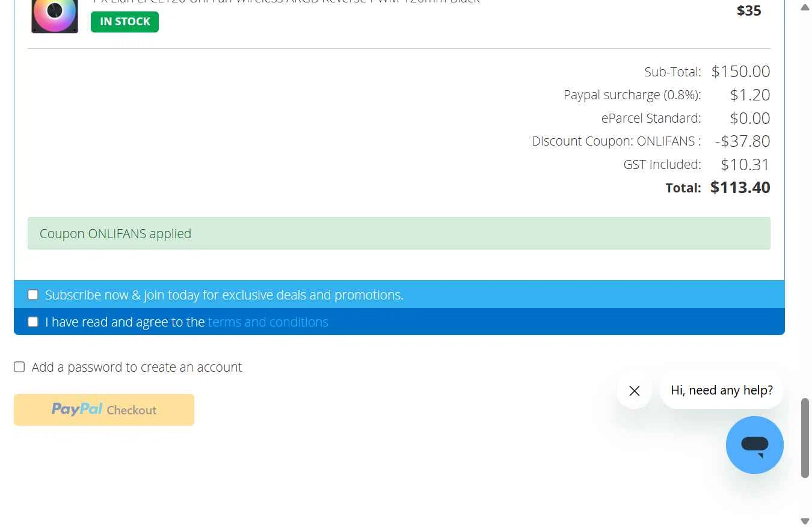
Task: Tick the subscribe for exclusive deals checkbox
Action: (x=33, y=295)
